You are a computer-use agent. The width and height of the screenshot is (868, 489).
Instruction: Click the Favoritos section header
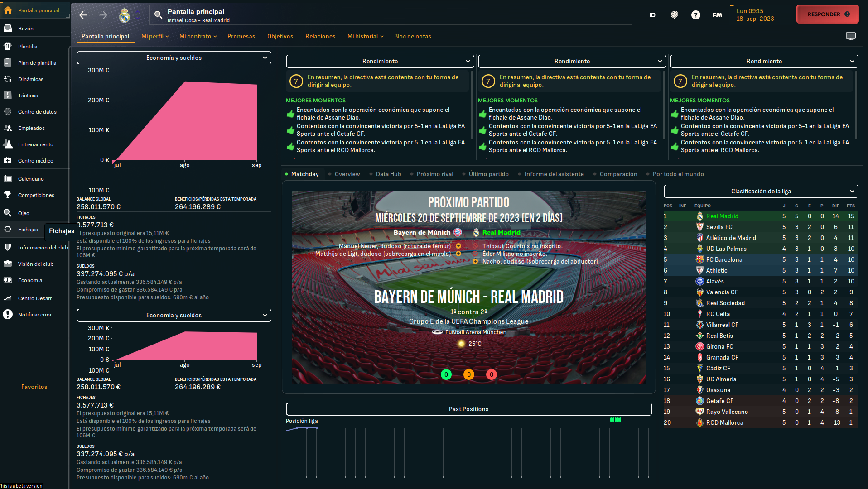point(34,387)
